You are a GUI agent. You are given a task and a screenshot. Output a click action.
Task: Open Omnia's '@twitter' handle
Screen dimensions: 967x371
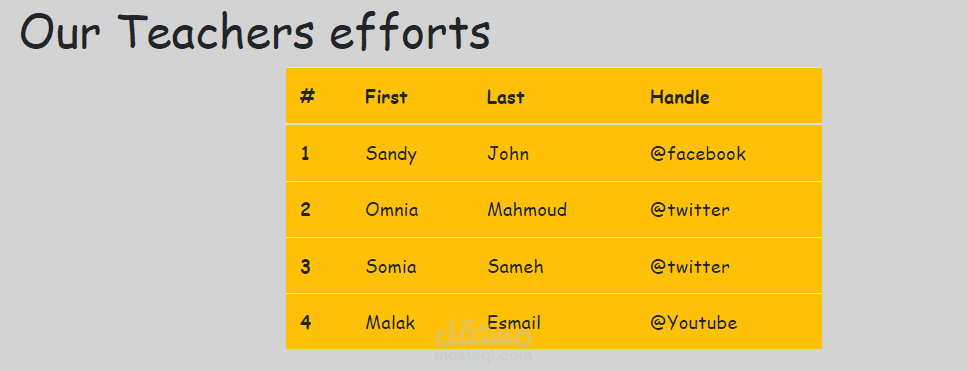689,210
